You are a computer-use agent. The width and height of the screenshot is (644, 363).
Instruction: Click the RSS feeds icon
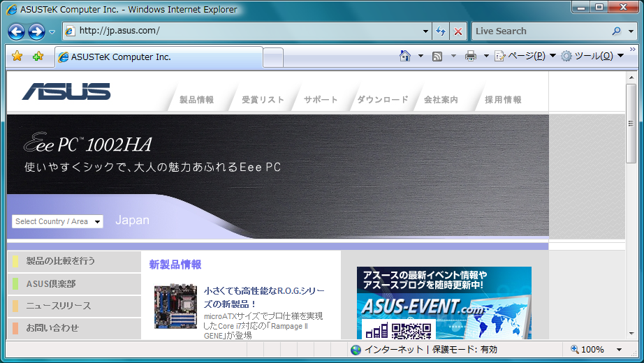pyautogui.click(x=437, y=57)
